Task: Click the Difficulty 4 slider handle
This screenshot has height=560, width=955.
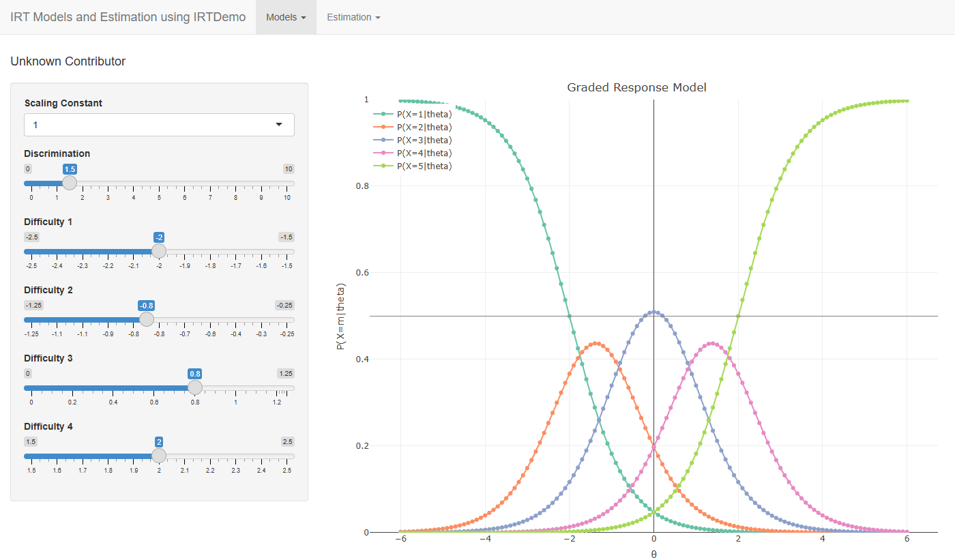Action: [x=159, y=456]
